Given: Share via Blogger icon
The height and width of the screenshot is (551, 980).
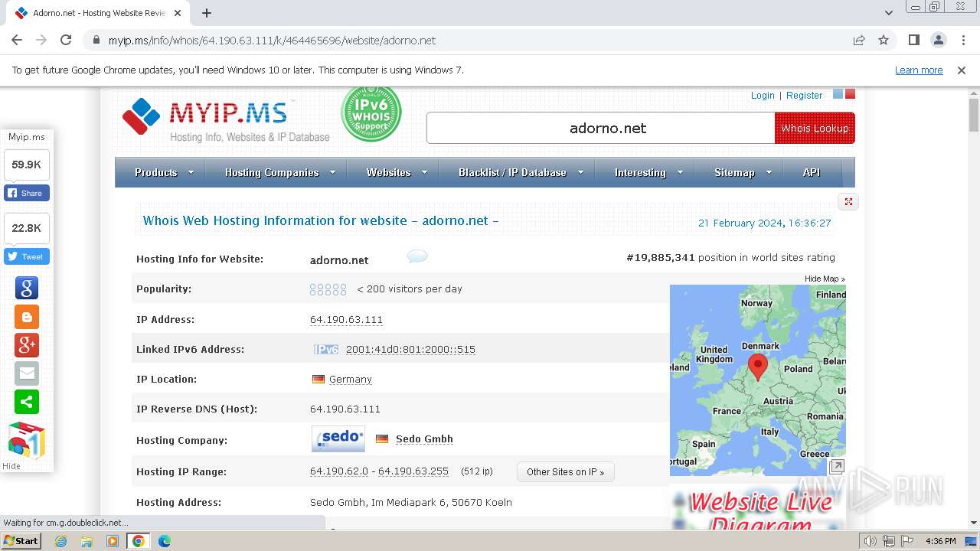Looking at the screenshot, I should pyautogui.click(x=27, y=316).
